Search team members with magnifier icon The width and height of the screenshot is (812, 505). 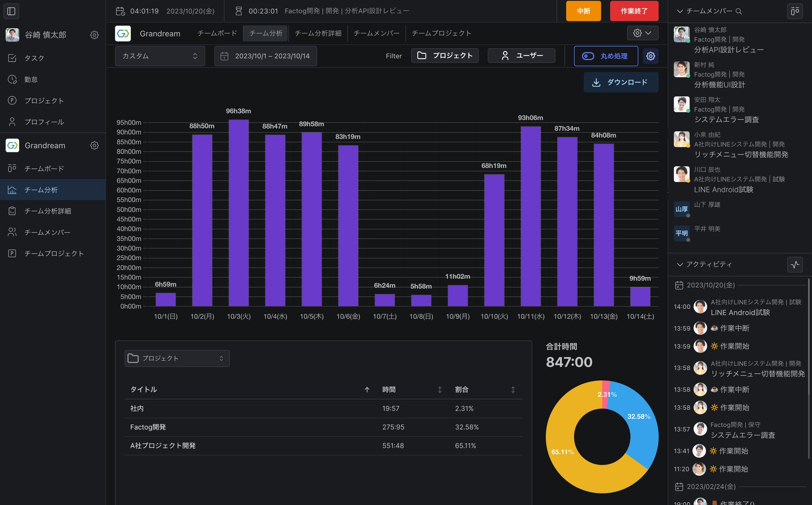pyautogui.click(x=739, y=11)
